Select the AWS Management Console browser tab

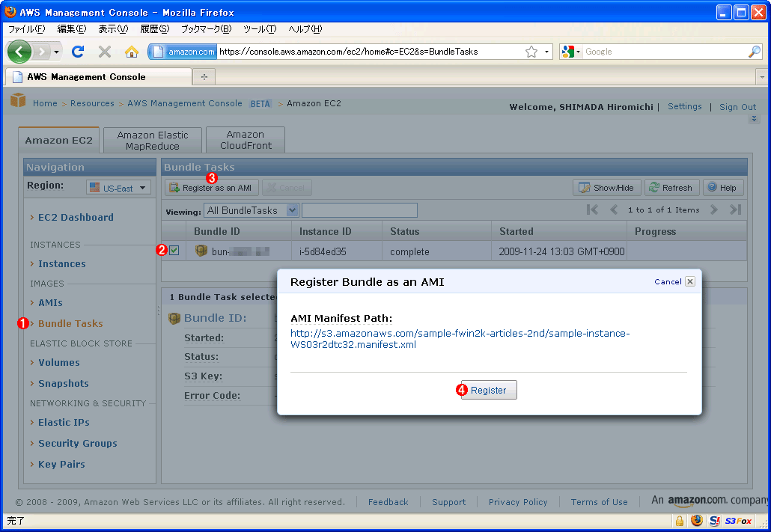tap(98, 77)
